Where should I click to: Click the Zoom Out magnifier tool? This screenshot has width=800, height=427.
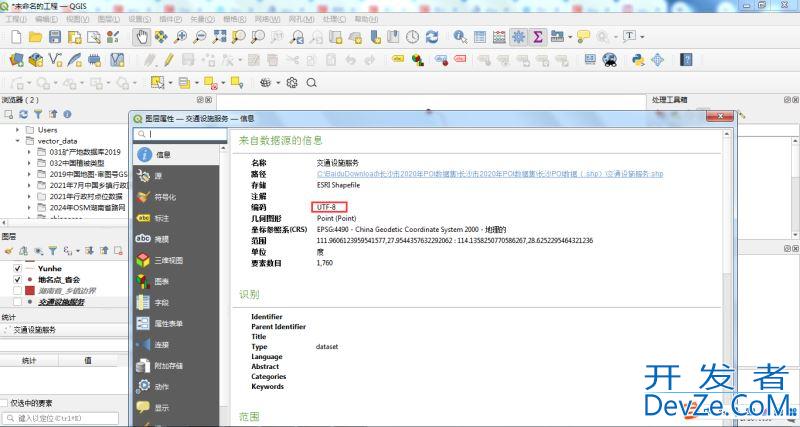click(x=200, y=37)
